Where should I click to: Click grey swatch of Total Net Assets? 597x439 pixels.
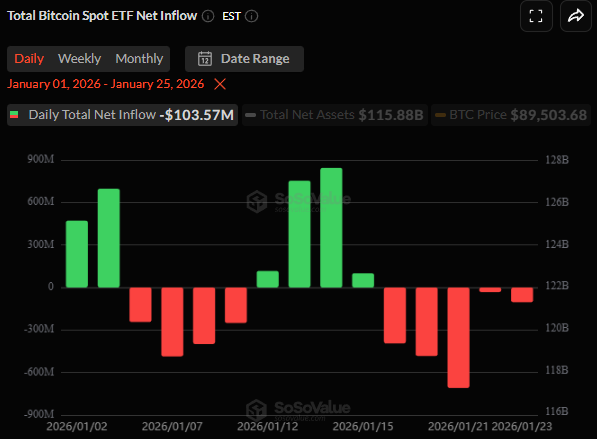point(251,115)
